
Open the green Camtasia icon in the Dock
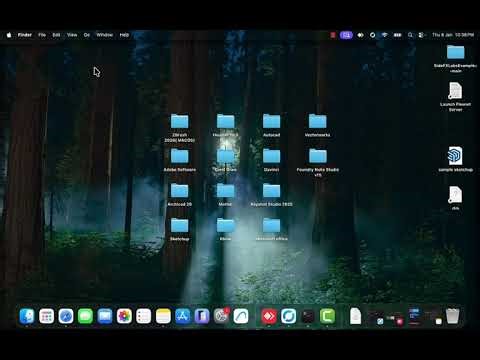[x=327, y=316]
